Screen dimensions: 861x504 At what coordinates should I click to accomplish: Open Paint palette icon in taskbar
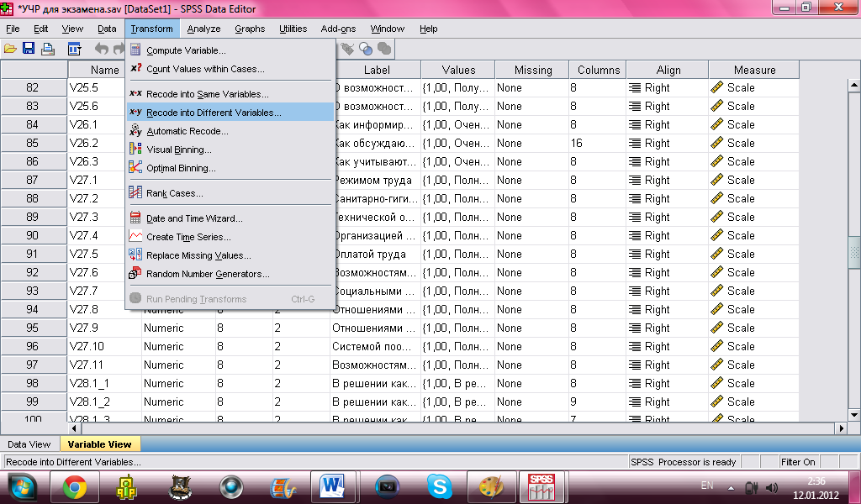point(491,487)
